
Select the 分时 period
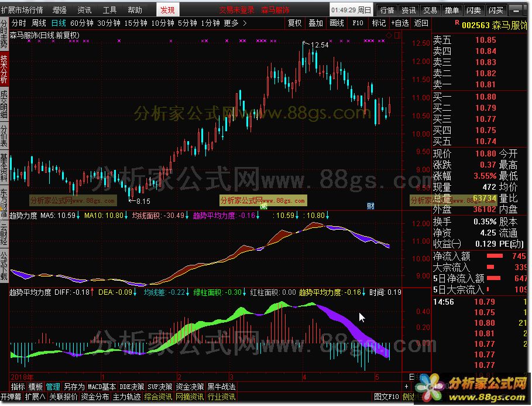(x=19, y=23)
